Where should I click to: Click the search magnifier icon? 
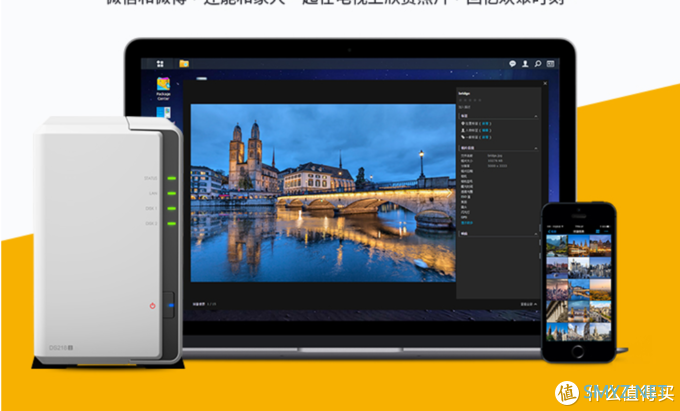click(x=538, y=63)
